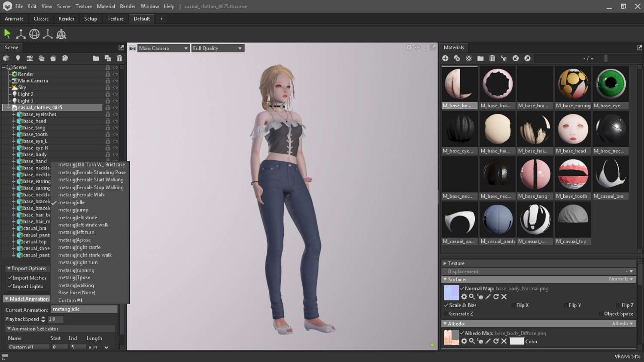Select the M_casual_pants material
Screen dimensions: 644x362
pyautogui.click(x=497, y=223)
